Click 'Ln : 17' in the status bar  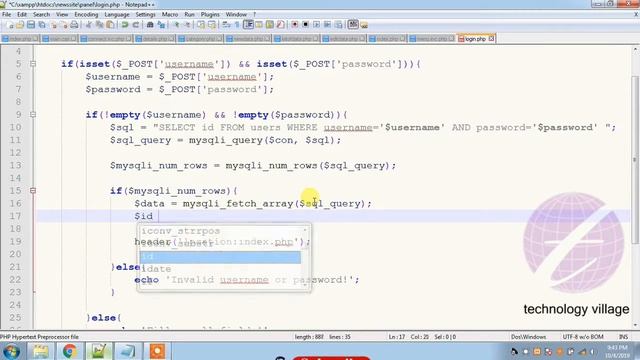(397, 337)
